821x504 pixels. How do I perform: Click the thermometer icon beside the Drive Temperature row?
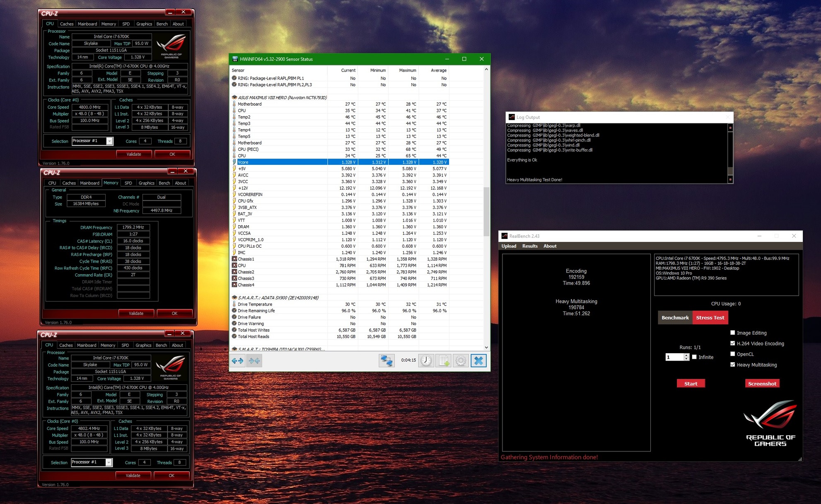[x=234, y=304]
